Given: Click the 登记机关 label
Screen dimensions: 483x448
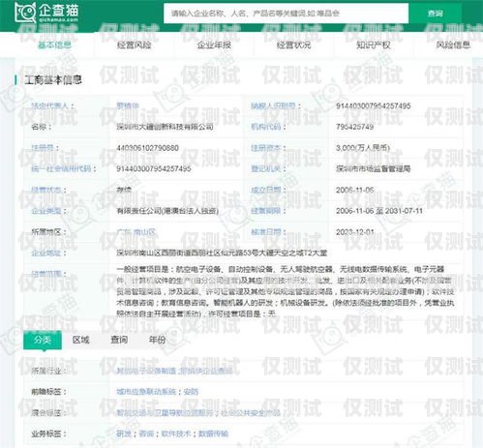Looking at the screenshot, I should tap(266, 168).
